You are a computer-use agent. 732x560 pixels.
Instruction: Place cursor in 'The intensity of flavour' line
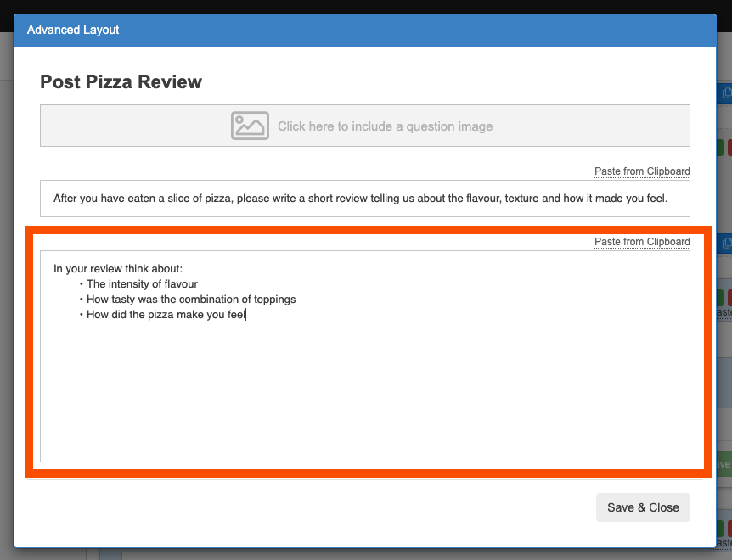(x=142, y=284)
